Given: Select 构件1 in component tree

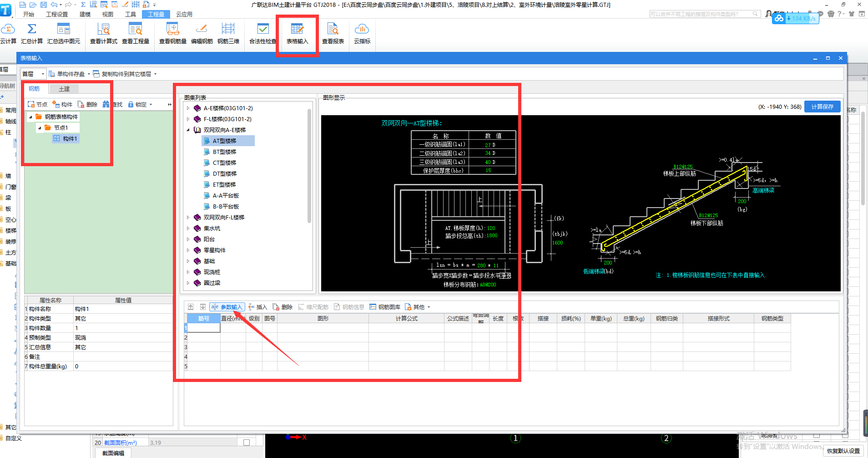Looking at the screenshot, I should [66, 138].
